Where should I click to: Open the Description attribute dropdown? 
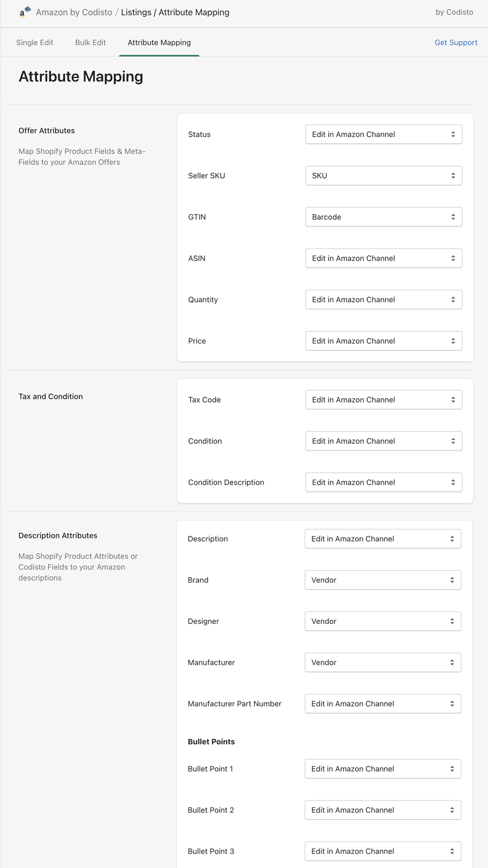383,539
